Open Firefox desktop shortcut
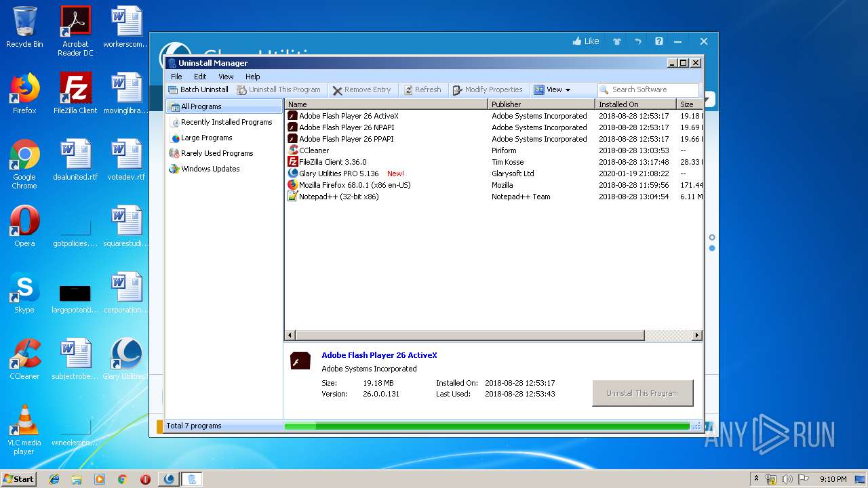The image size is (868, 488). (x=24, y=94)
